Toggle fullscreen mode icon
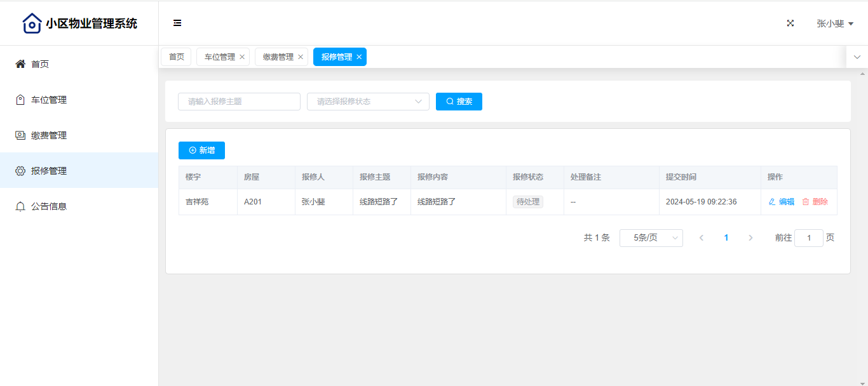 click(x=790, y=23)
